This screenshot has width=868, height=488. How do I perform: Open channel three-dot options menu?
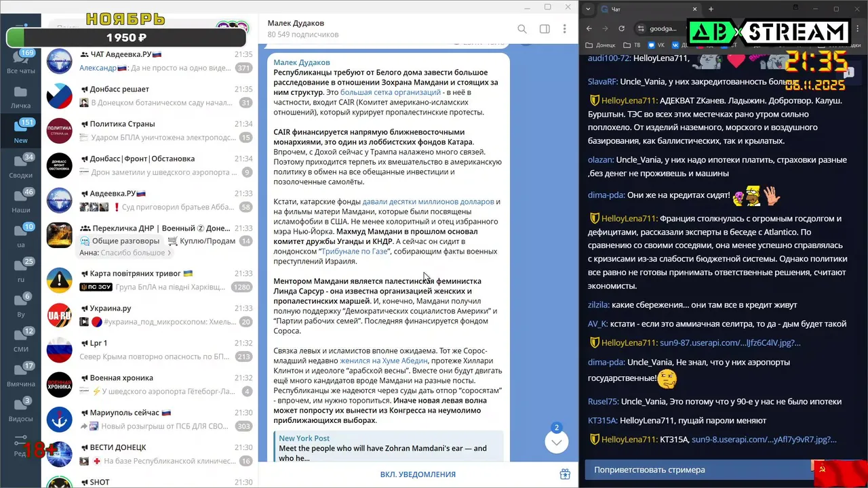[565, 29]
